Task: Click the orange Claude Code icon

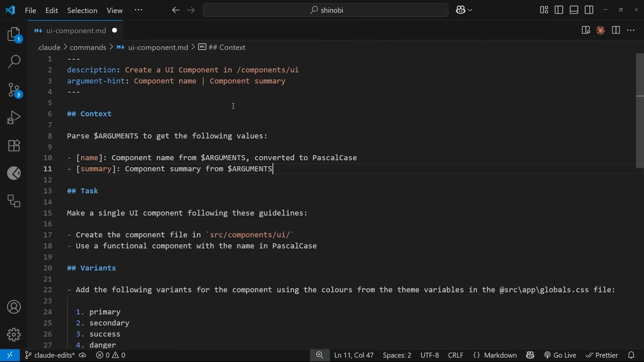Action: tap(601, 31)
